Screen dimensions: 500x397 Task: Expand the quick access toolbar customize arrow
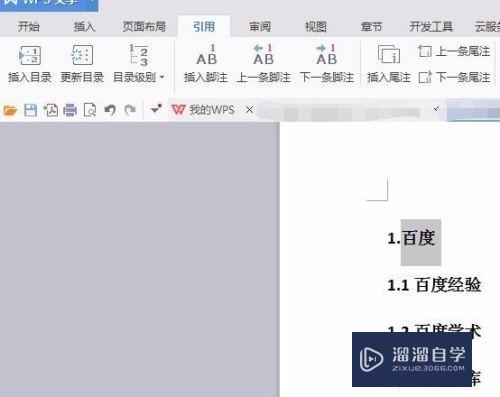pos(156,109)
